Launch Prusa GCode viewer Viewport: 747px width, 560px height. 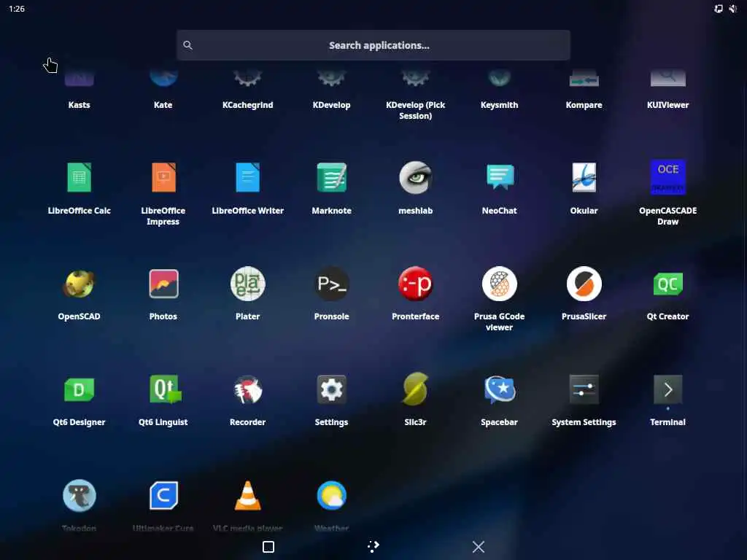499,299
